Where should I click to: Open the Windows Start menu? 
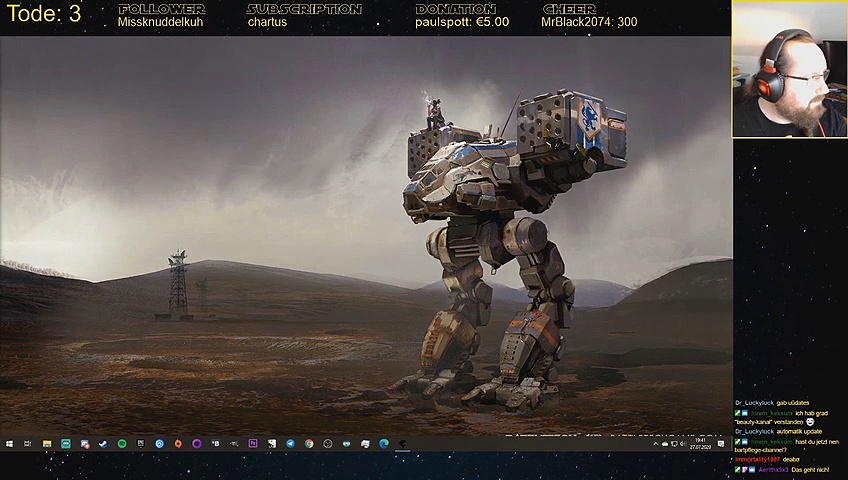coord(9,444)
